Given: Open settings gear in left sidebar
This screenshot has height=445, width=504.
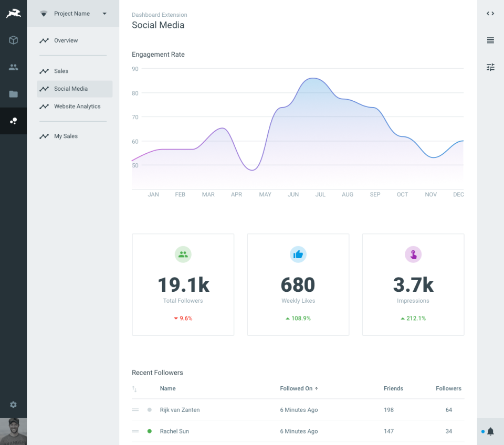Looking at the screenshot, I should [x=13, y=405].
